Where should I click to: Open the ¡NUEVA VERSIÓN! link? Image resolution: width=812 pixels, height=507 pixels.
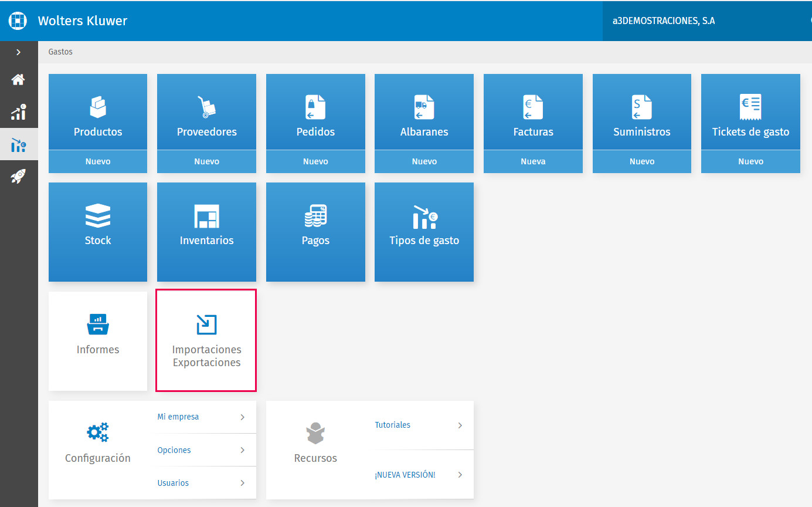[405, 475]
